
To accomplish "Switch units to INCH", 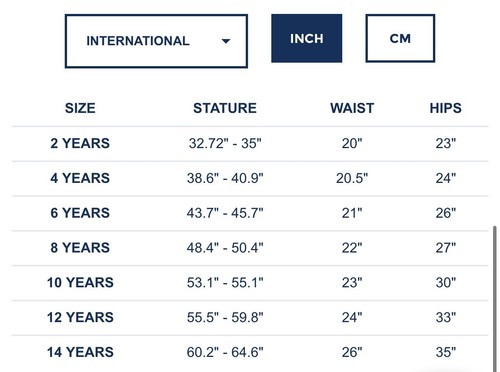I will pyautogui.click(x=307, y=38).
